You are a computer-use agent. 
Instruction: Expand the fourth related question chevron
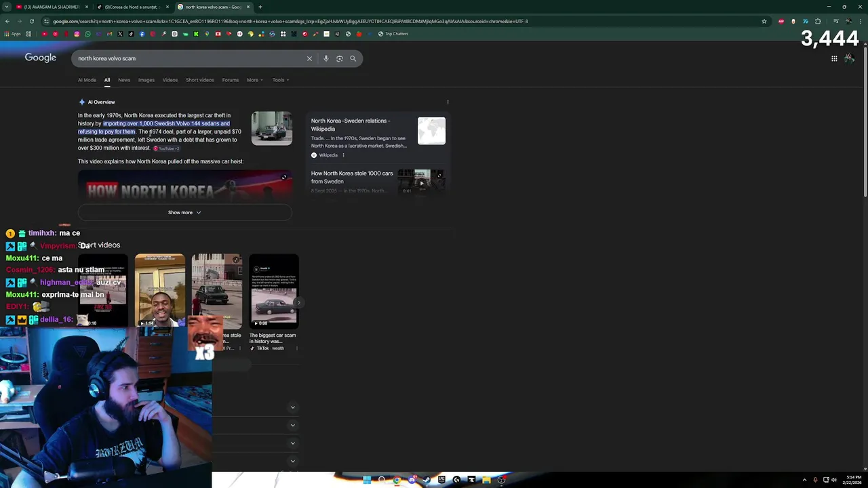(292, 461)
